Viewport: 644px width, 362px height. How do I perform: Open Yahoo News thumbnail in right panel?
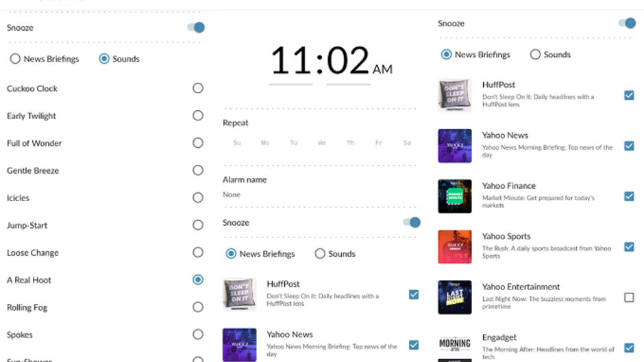pos(455,146)
